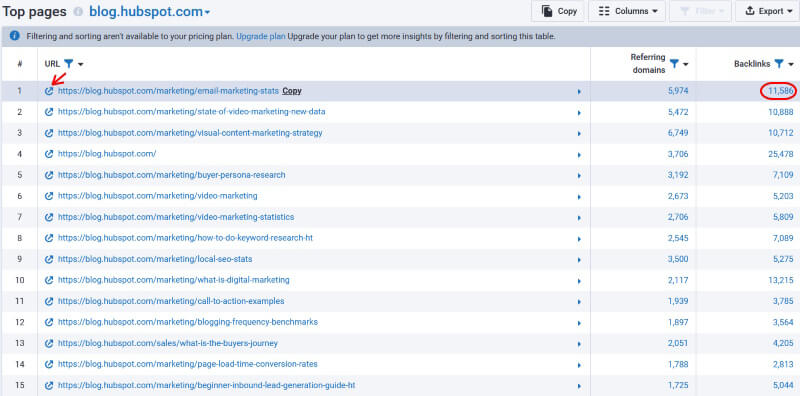
Task: Click backlinks value 11,586
Action: click(x=781, y=91)
